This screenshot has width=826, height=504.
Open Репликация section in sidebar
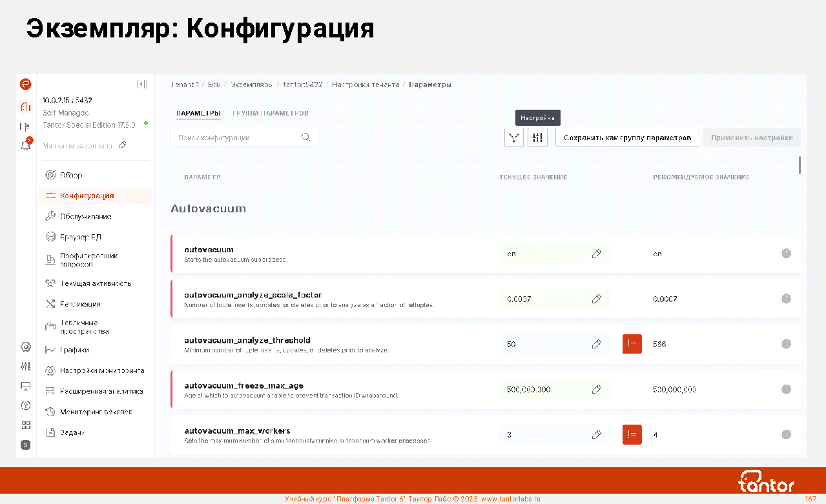coord(80,304)
